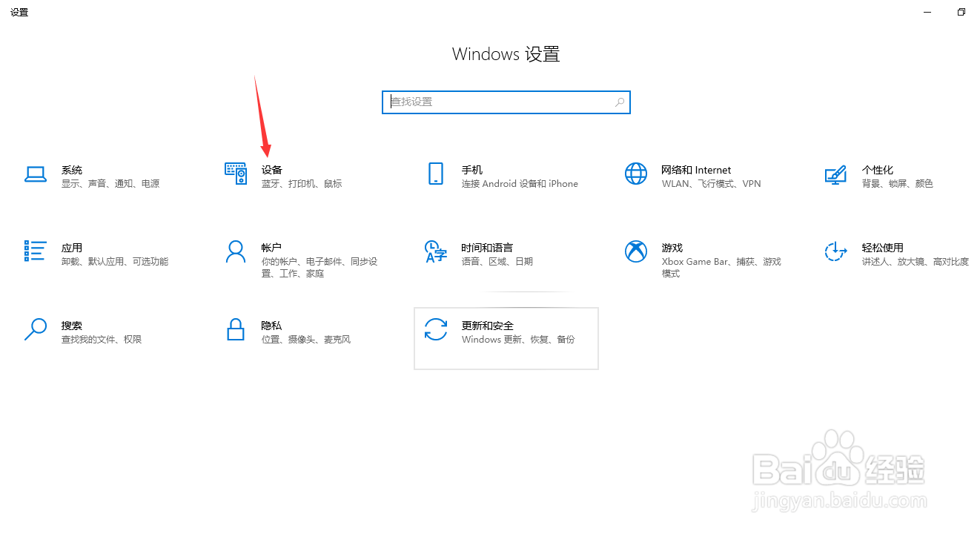
Task: Focus the 查找设置 search field
Action: tap(506, 102)
